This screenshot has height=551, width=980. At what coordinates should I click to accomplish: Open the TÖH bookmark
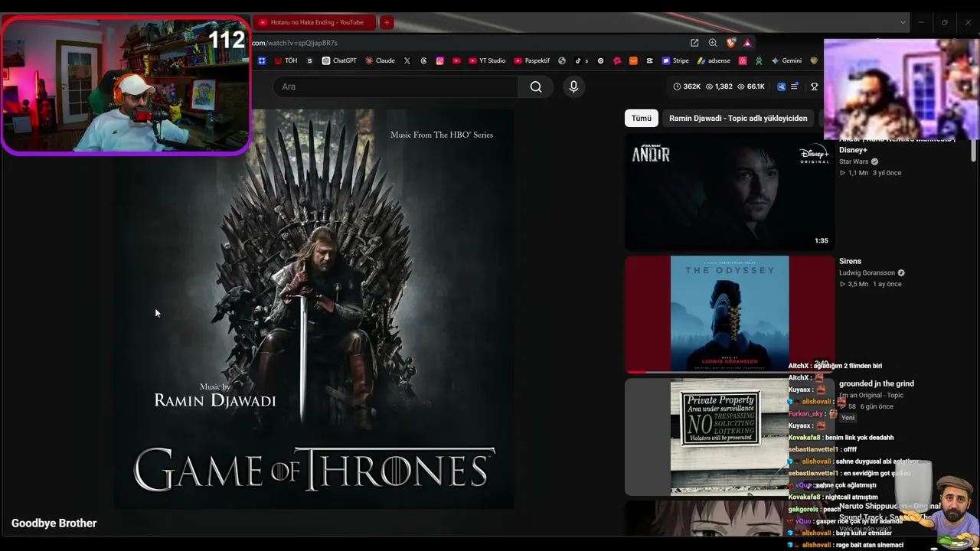tap(286, 60)
